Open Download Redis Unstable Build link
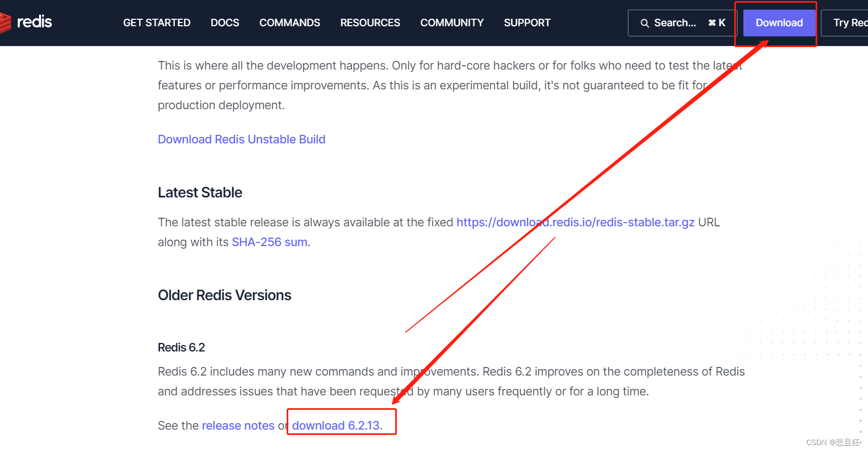This screenshot has width=868, height=451. [241, 139]
